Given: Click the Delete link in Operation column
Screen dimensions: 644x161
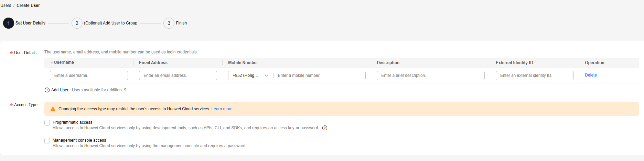Looking at the screenshot, I should point(591,75).
